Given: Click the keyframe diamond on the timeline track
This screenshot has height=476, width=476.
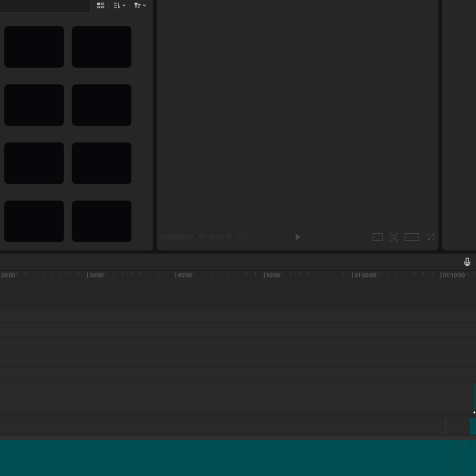Looking at the screenshot, I should tap(474, 412).
